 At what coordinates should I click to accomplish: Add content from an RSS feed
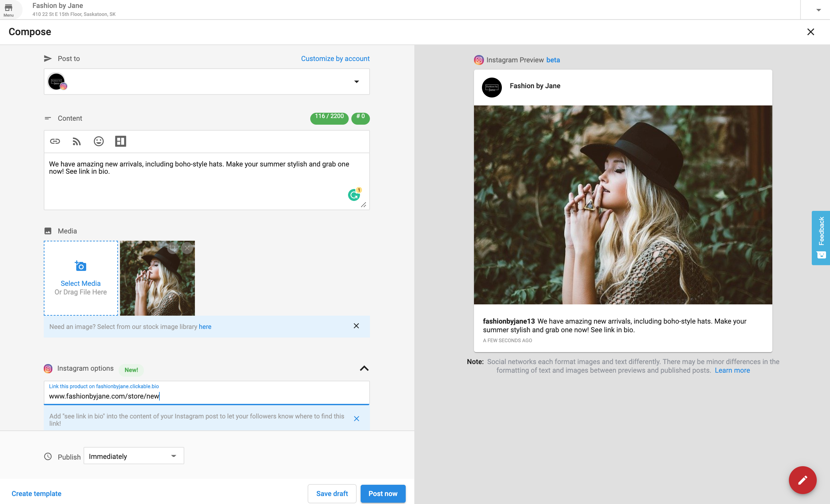(x=76, y=141)
